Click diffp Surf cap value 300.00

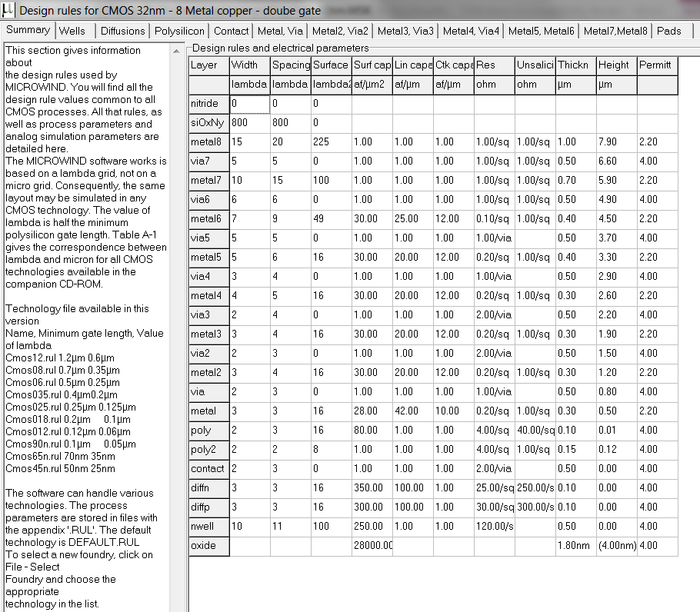[372, 507]
